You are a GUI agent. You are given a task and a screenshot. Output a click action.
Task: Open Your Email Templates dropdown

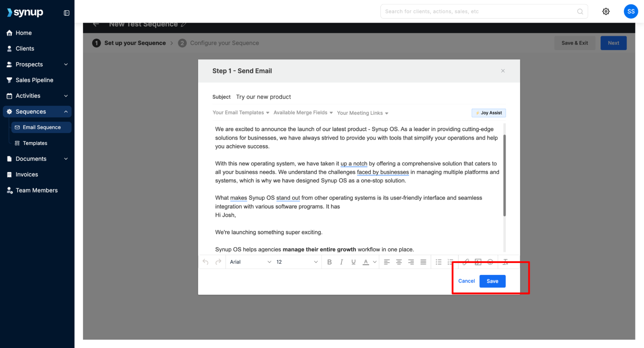tap(241, 112)
